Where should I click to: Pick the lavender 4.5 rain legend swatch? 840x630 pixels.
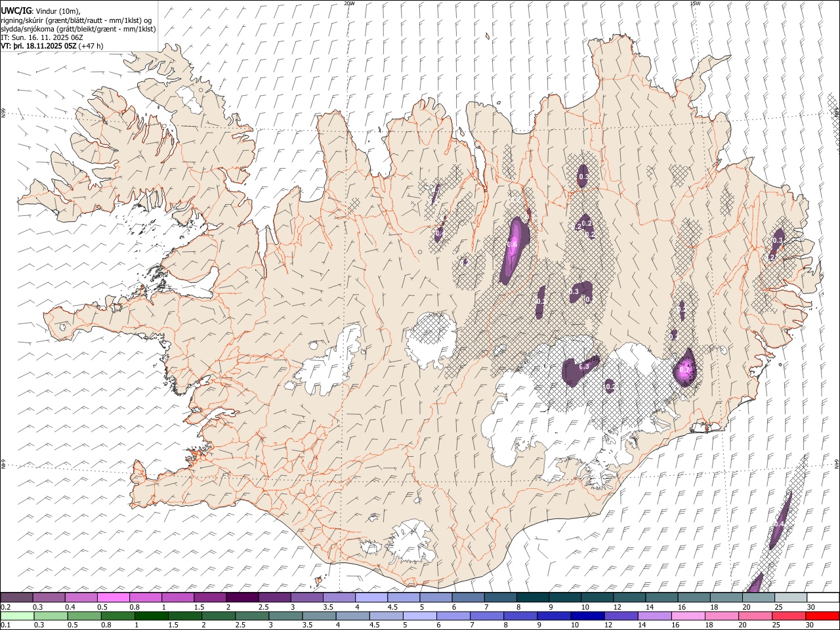[386, 616]
